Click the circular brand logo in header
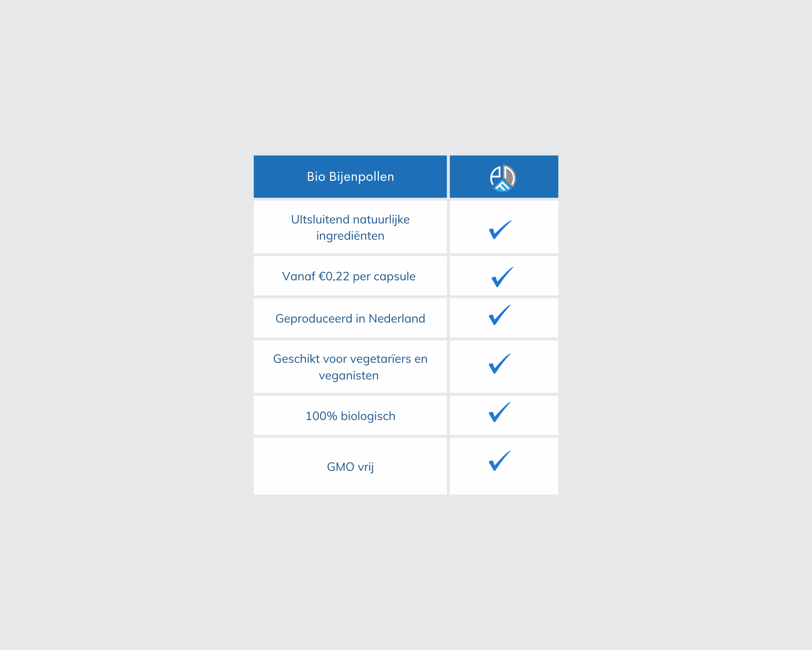 (x=503, y=178)
